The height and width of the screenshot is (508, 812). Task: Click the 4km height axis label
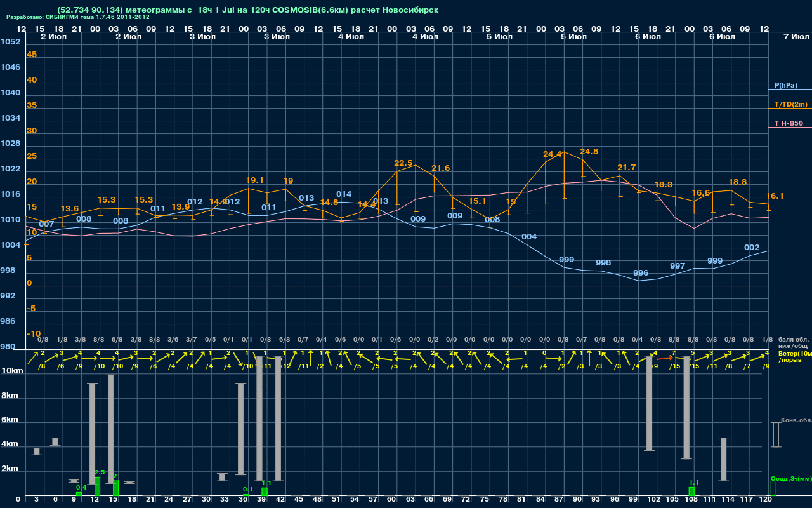coord(10,444)
